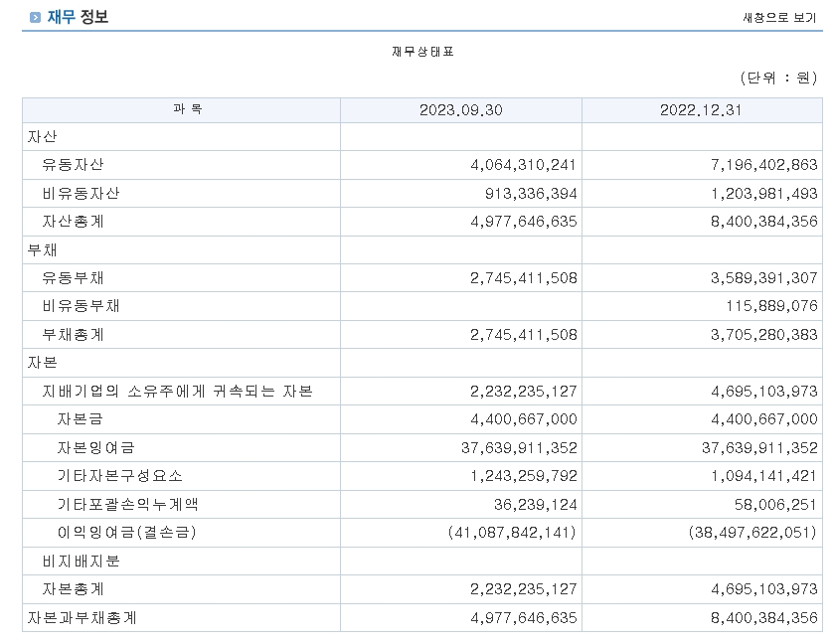Click the 재무 정보 section heading
Image resolution: width=834 pixels, height=644 pixels.
78,17
